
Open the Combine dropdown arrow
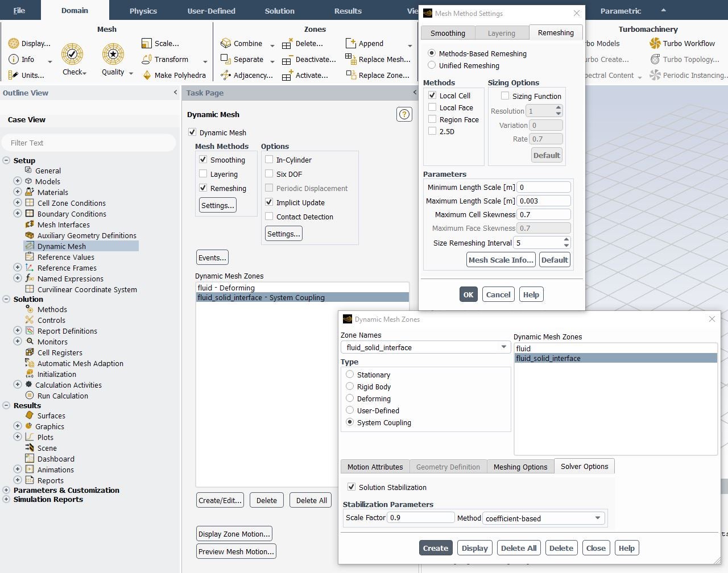pyautogui.click(x=272, y=45)
